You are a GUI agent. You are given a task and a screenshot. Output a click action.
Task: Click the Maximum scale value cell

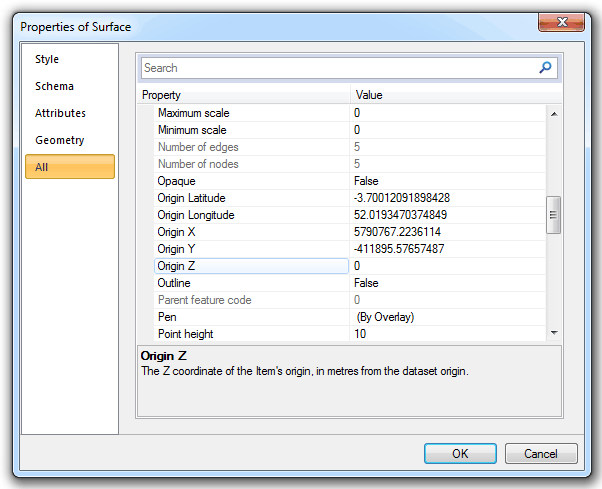[x=448, y=113]
